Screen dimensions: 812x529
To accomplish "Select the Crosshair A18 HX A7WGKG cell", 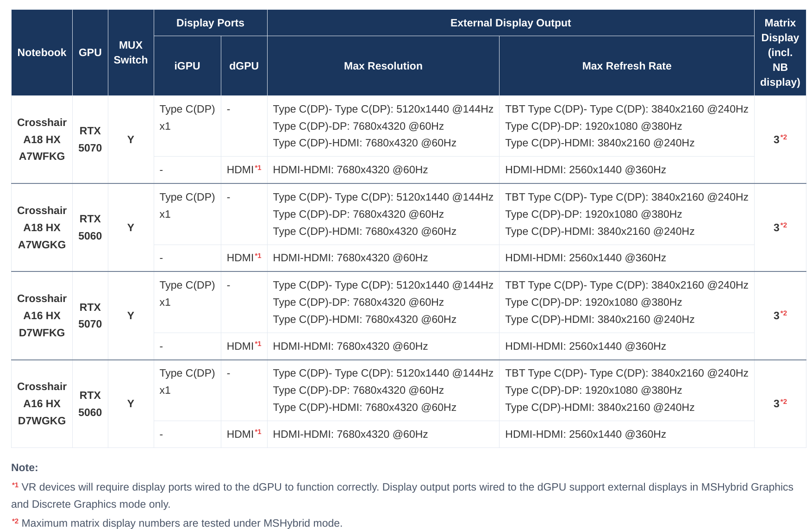I will 42,227.
